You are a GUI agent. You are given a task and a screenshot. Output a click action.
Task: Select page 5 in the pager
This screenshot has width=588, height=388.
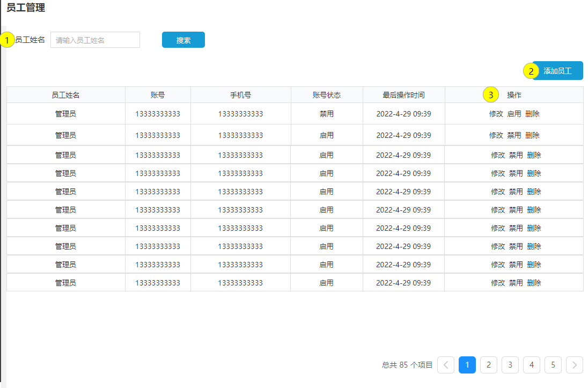click(553, 365)
